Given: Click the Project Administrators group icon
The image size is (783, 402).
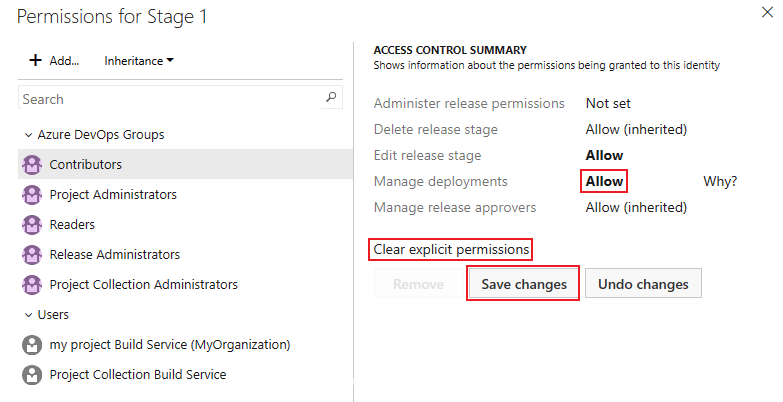Looking at the screenshot, I should coord(31,194).
